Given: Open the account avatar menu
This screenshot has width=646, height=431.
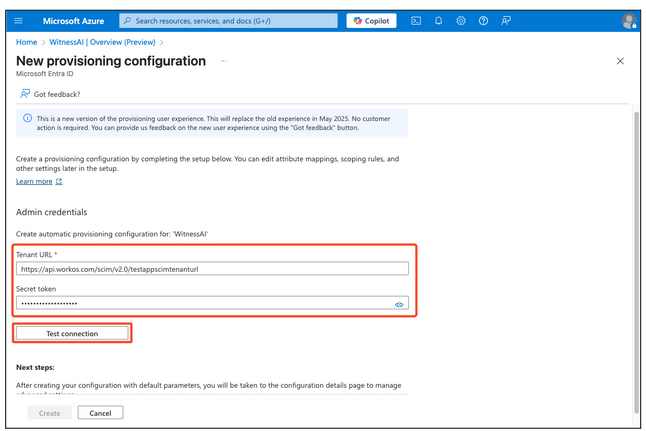Looking at the screenshot, I should click(629, 21).
